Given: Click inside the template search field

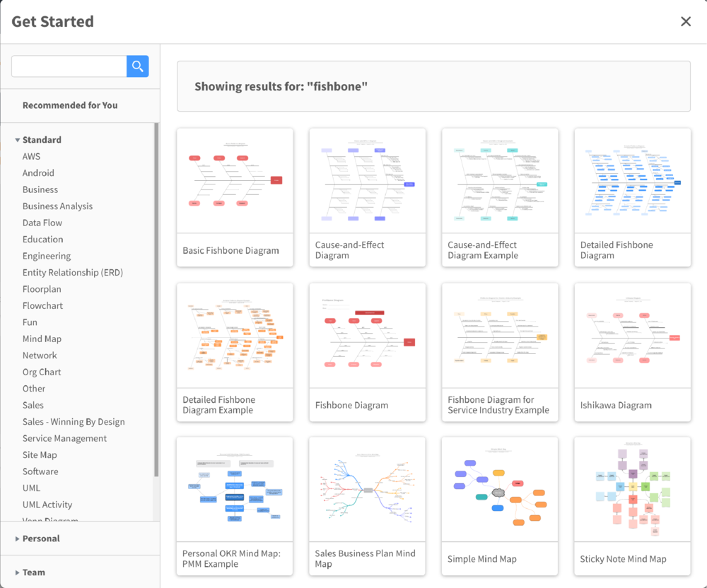Looking at the screenshot, I should click(x=69, y=66).
